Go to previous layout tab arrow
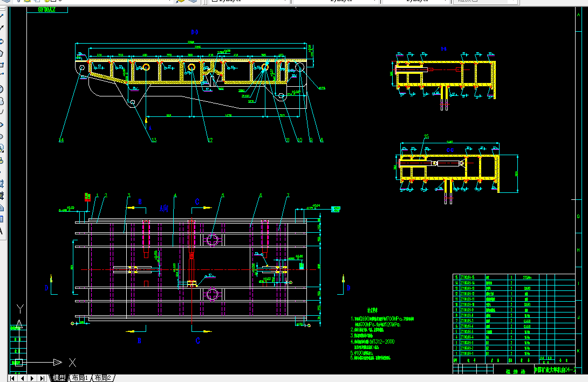Viewport: 588px width, 382px height. pyautogui.click(x=22, y=378)
